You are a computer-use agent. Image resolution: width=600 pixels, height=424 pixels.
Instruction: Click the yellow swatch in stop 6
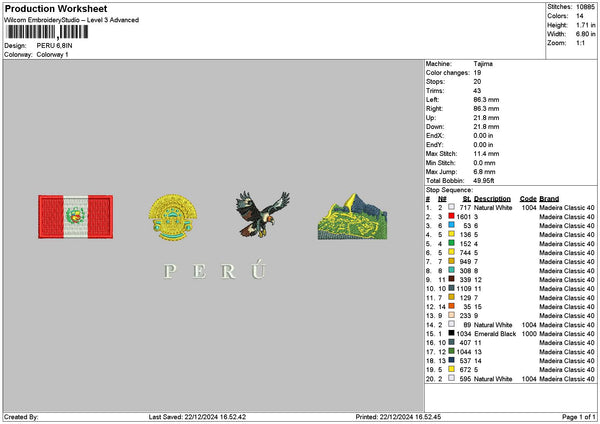click(x=452, y=252)
